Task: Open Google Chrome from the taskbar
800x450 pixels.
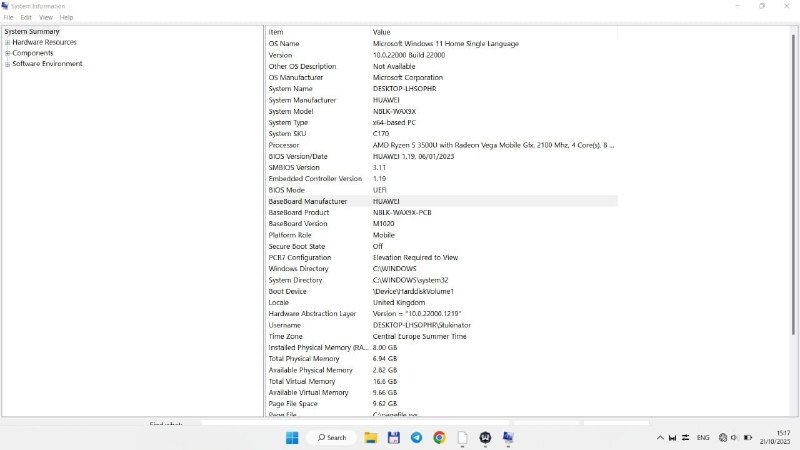Action: pos(439,438)
